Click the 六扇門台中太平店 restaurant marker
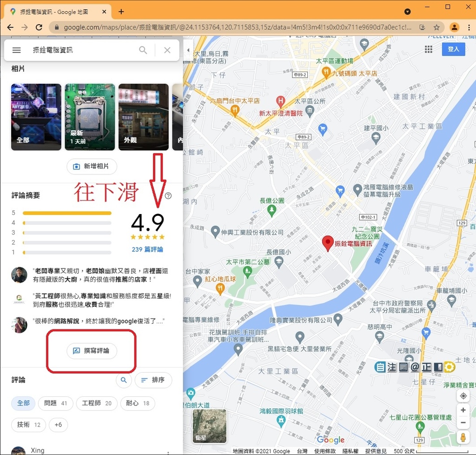The width and height of the screenshot is (476, 455). [x=234, y=110]
